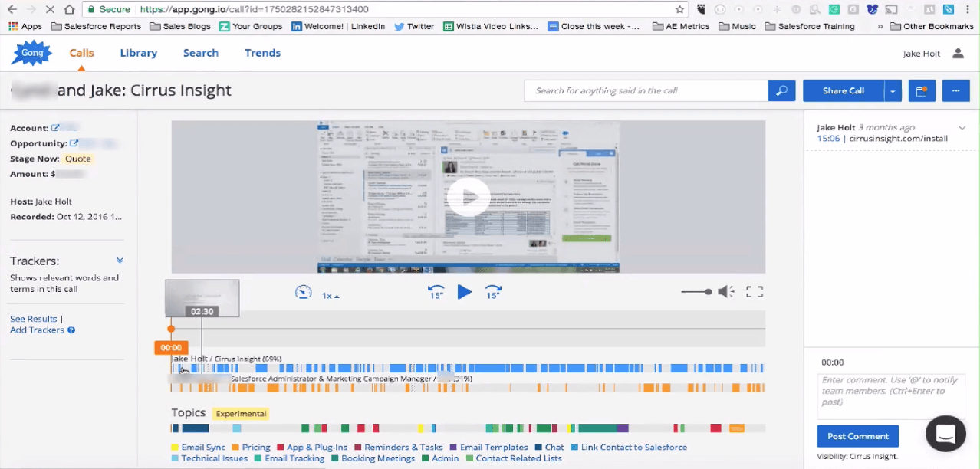
Task: Open the Account external link icon
Action: tap(55, 128)
